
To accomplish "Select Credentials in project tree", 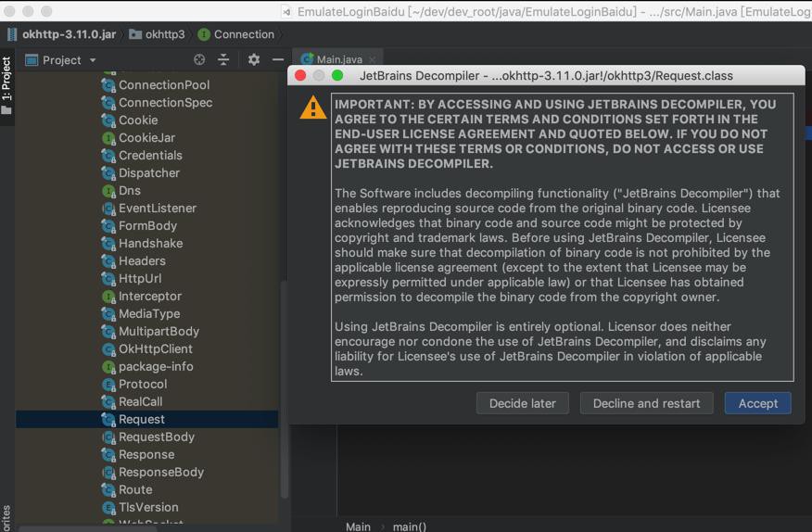I will click(150, 156).
